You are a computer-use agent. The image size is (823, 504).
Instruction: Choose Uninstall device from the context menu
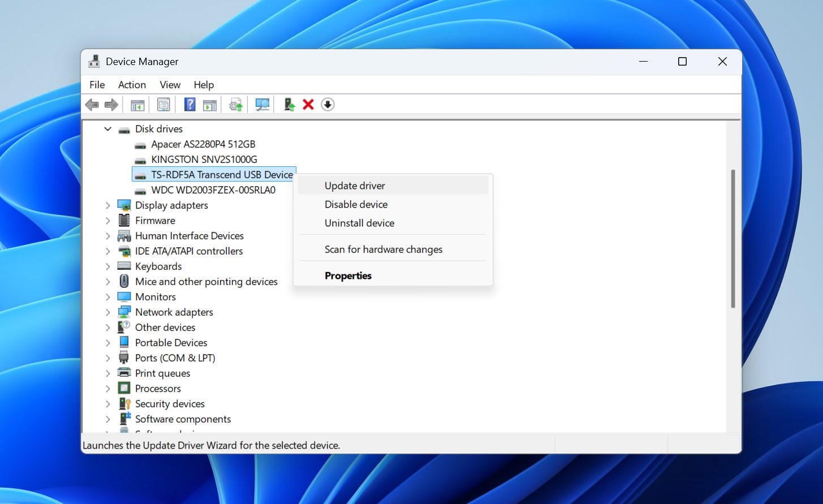[393, 223]
